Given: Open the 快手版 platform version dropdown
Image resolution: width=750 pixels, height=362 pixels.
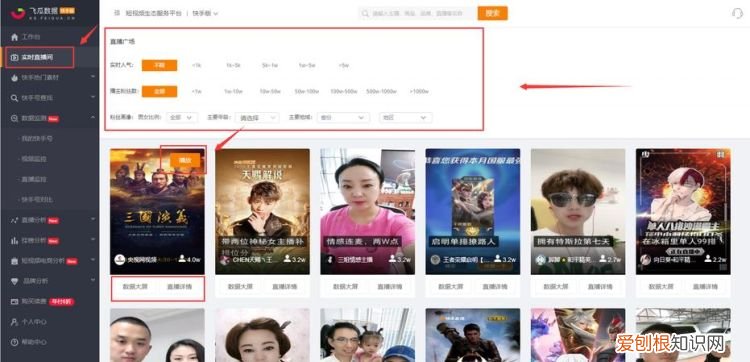Looking at the screenshot, I should tap(205, 13).
